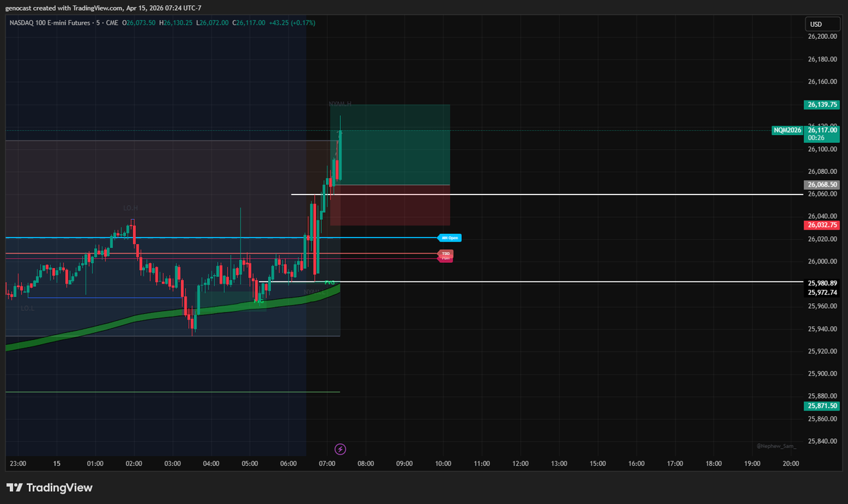
Task: Click the 26,160.00 price scale tick
Action: (822, 82)
